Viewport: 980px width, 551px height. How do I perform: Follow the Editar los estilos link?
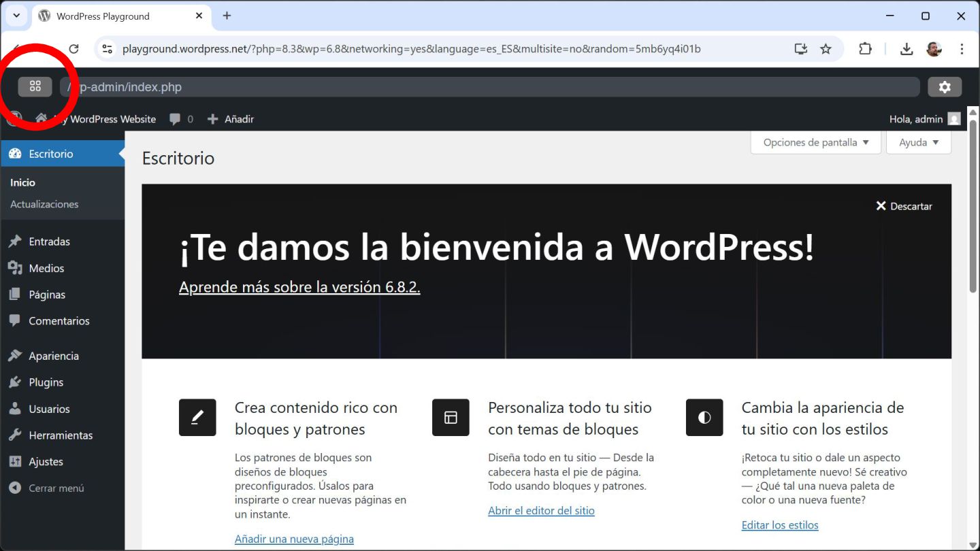(780, 524)
